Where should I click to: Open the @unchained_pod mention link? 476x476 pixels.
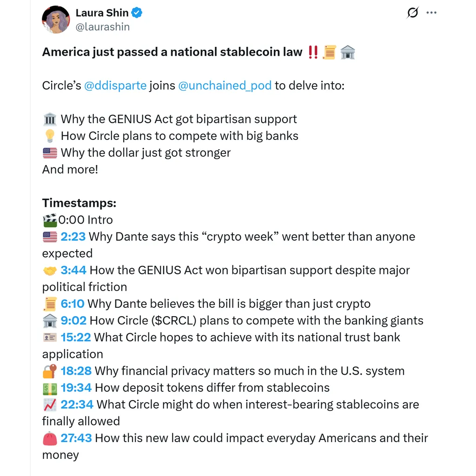click(225, 86)
